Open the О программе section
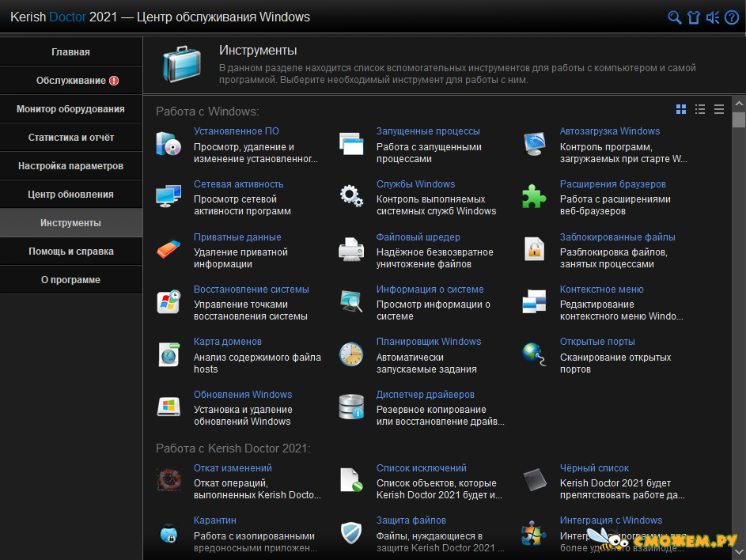 [x=71, y=280]
